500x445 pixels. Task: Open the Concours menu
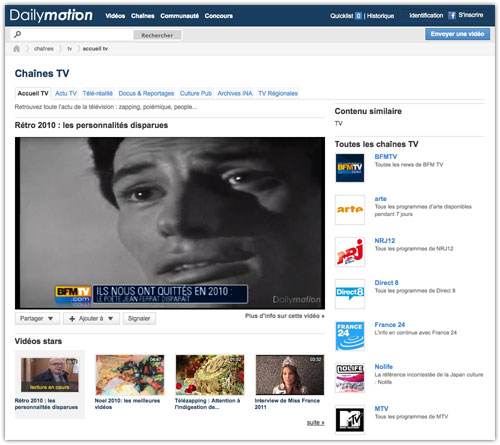pos(219,16)
